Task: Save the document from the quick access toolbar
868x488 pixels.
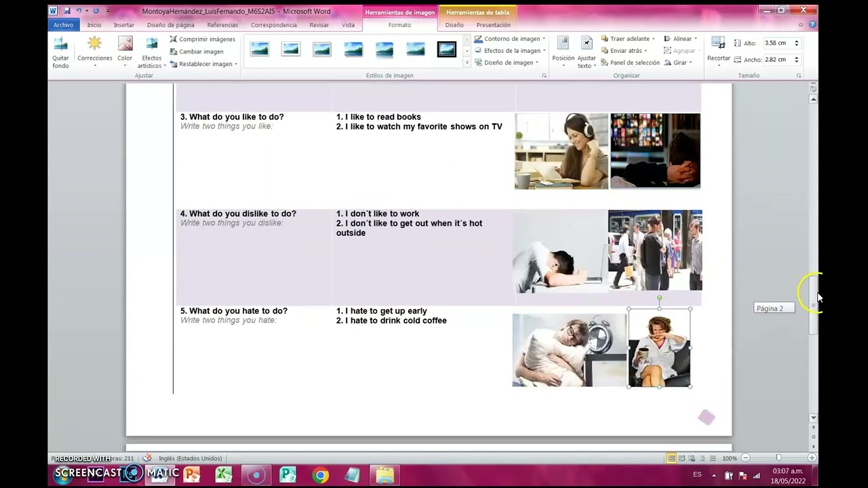Action: point(67,11)
